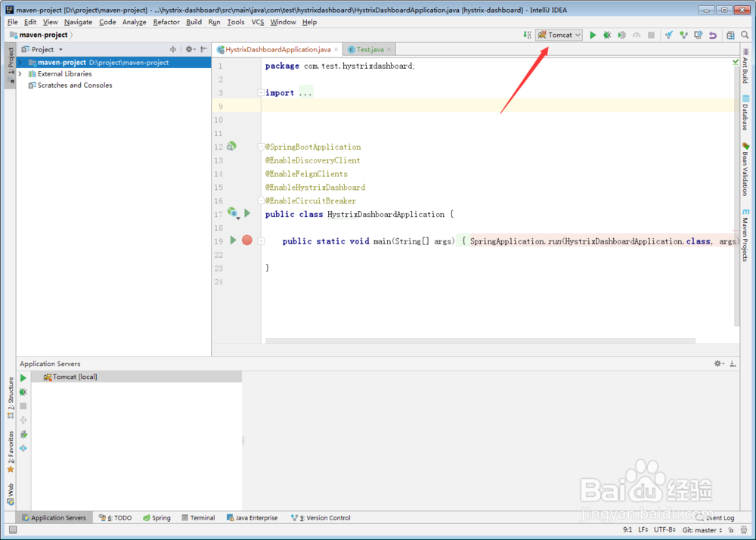Run Tomcat from Application Servers panel
The height and width of the screenshot is (540, 756).
click(23, 378)
